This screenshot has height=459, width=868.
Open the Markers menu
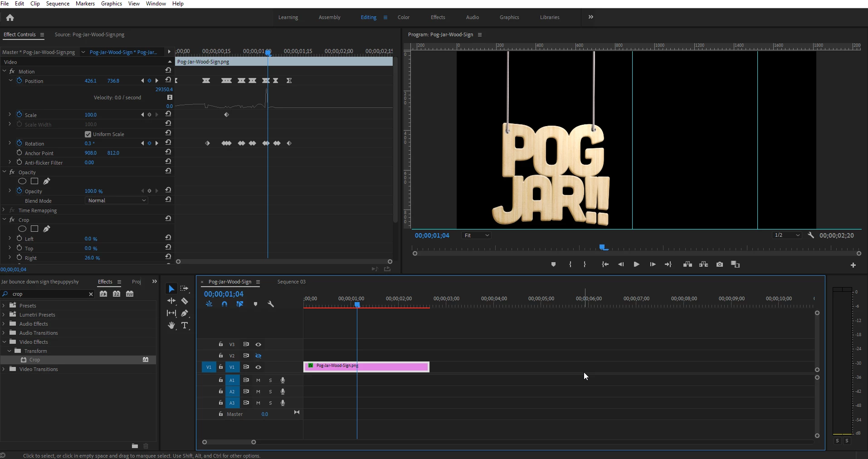[x=85, y=4]
